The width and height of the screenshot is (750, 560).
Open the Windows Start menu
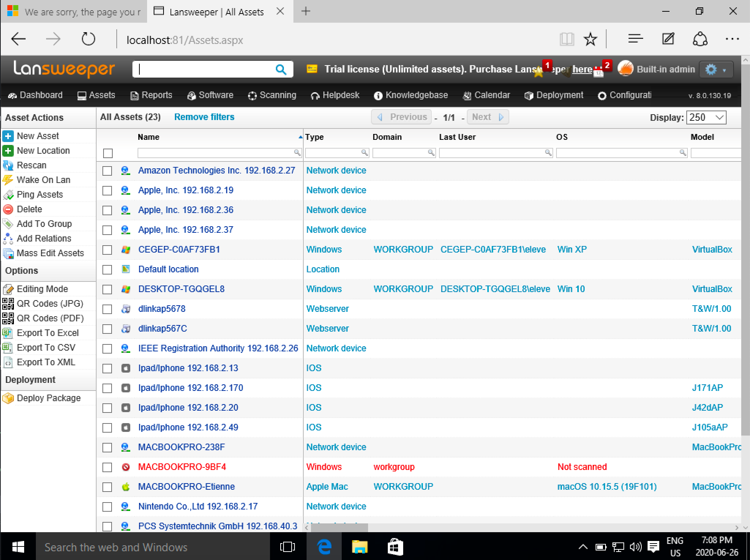point(18,547)
